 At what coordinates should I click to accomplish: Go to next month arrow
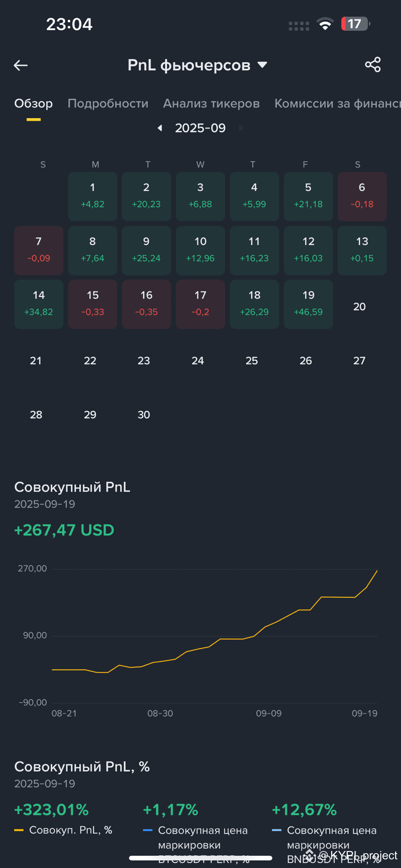click(x=241, y=128)
